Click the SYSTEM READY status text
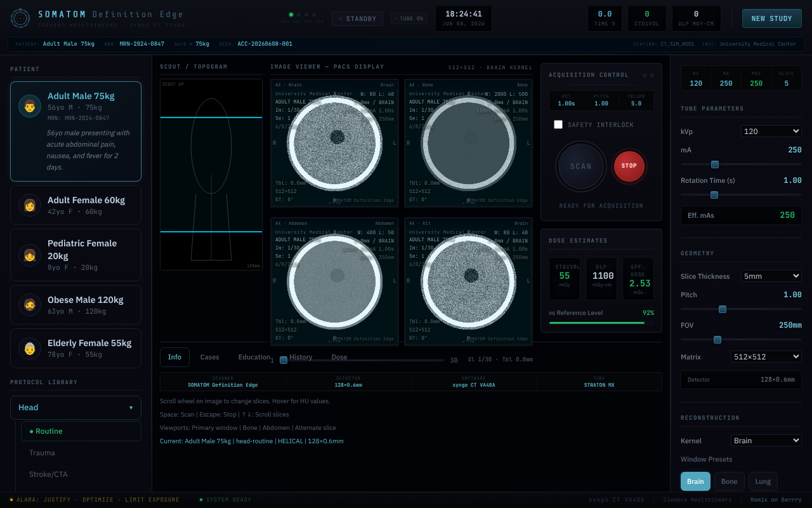Screen dimensions: 812x508 [229, 500]
